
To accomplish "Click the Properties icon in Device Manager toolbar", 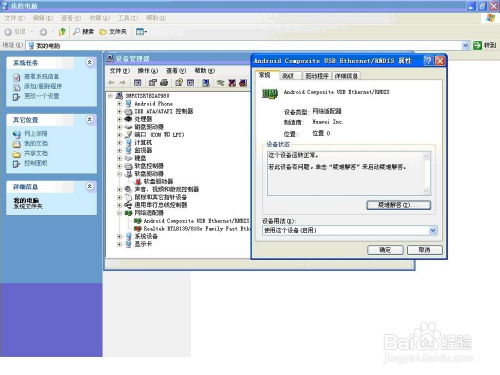I will pos(153,82).
